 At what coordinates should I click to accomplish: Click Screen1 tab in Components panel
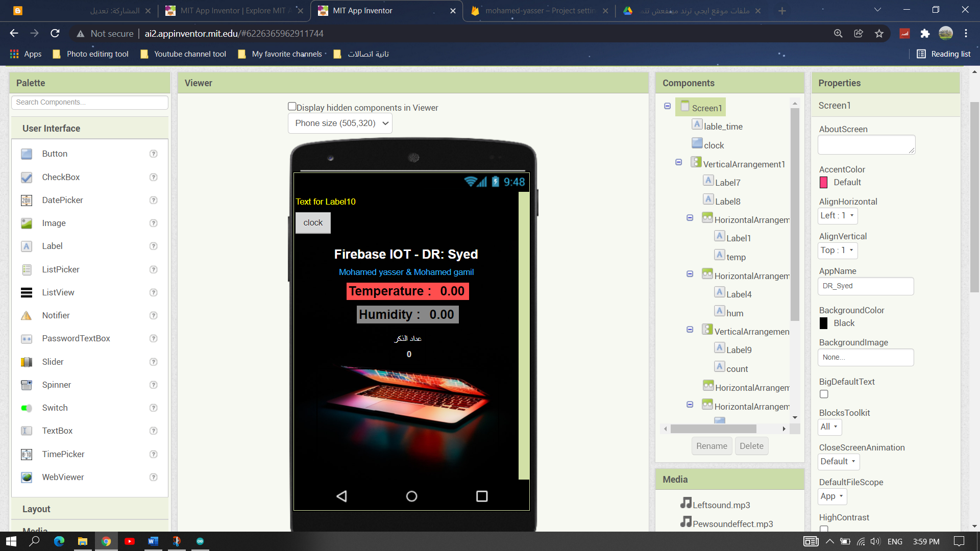707,108
